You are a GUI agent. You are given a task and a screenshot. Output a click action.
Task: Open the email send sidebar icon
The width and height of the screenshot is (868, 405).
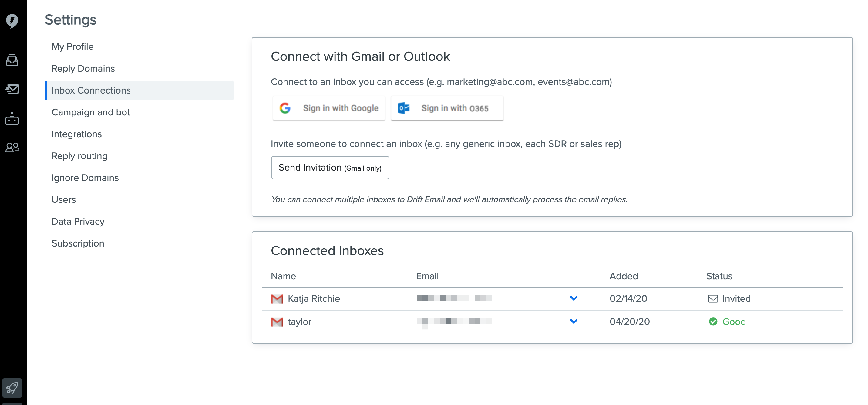click(12, 89)
